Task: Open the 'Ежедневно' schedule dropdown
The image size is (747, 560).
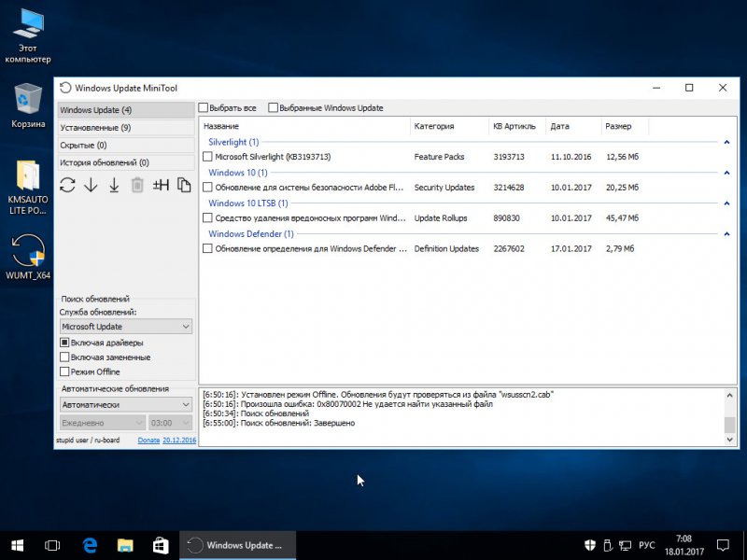Action: pos(103,423)
